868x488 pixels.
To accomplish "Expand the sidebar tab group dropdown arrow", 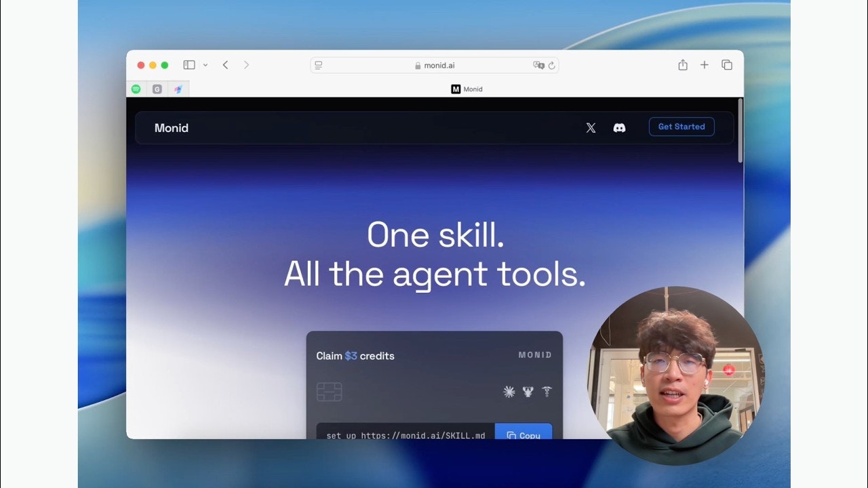I will point(205,65).
